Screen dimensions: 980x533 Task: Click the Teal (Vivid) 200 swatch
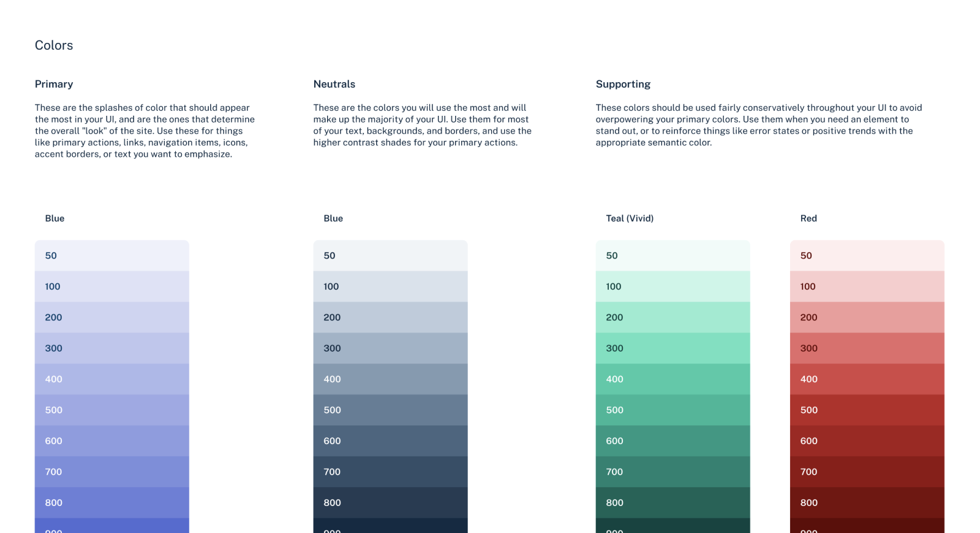coord(673,317)
